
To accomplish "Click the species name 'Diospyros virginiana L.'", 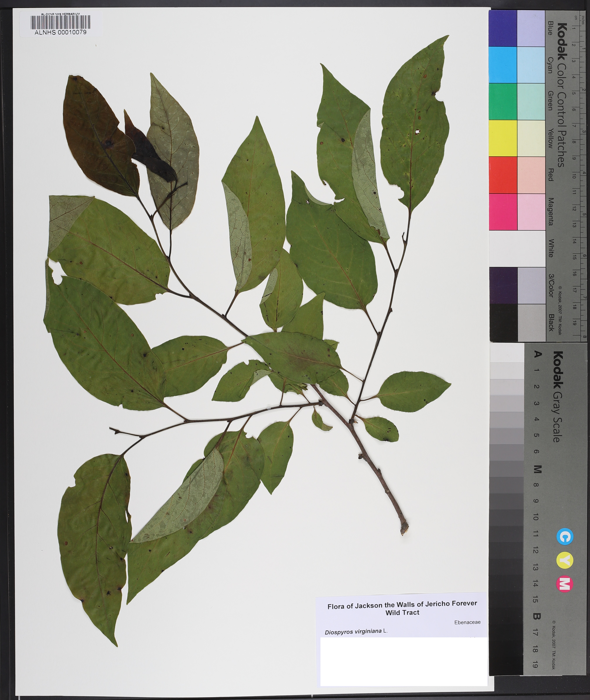I will click(356, 632).
